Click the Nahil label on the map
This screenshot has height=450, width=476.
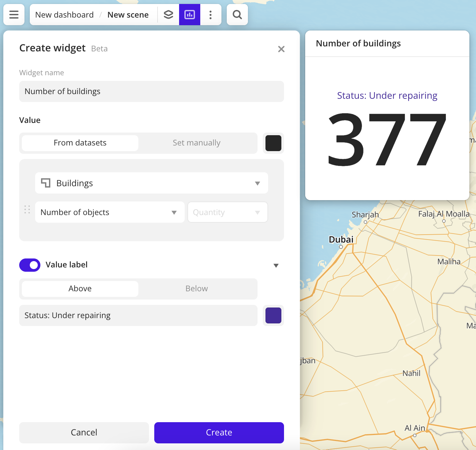tap(411, 373)
